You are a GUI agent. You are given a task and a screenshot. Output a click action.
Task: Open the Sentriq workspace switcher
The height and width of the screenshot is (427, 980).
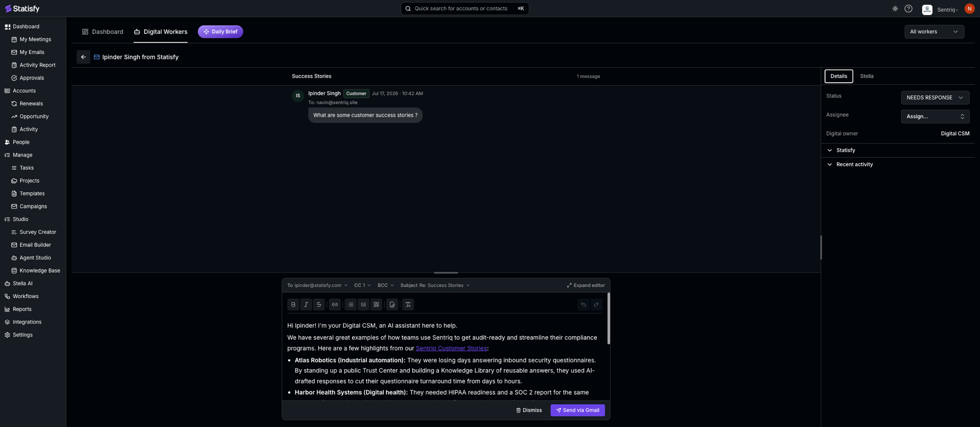941,9
